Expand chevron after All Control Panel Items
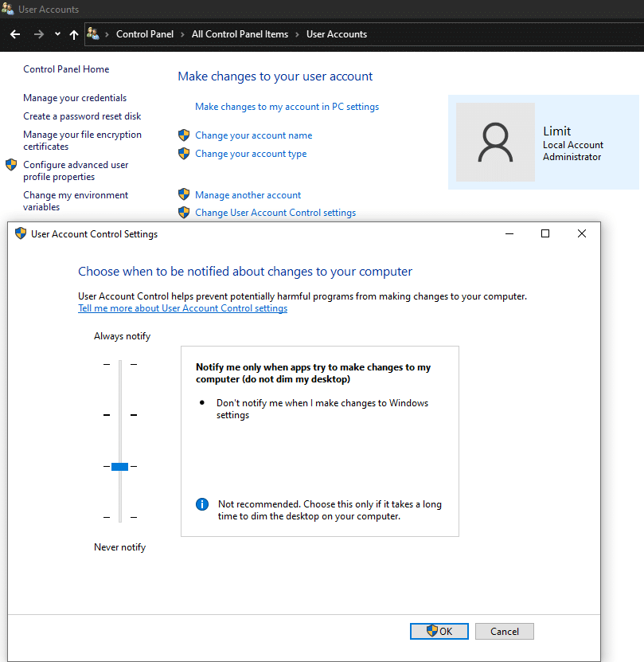Image resolution: width=644 pixels, height=662 pixels. (x=297, y=34)
